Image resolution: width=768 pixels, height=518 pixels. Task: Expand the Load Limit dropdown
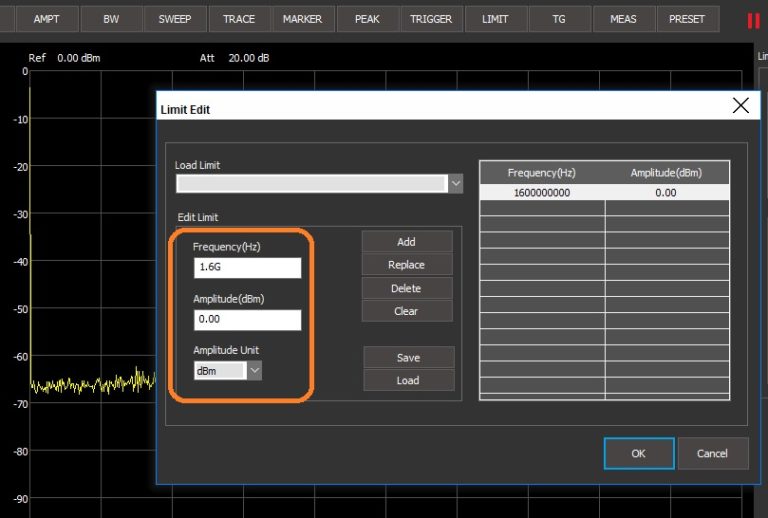point(455,183)
